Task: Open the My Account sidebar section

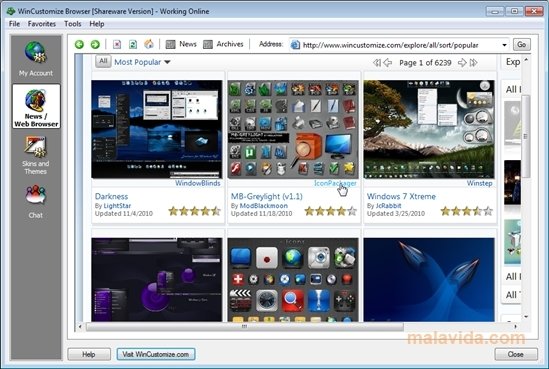Action: pyautogui.click(x=36, y=58)
